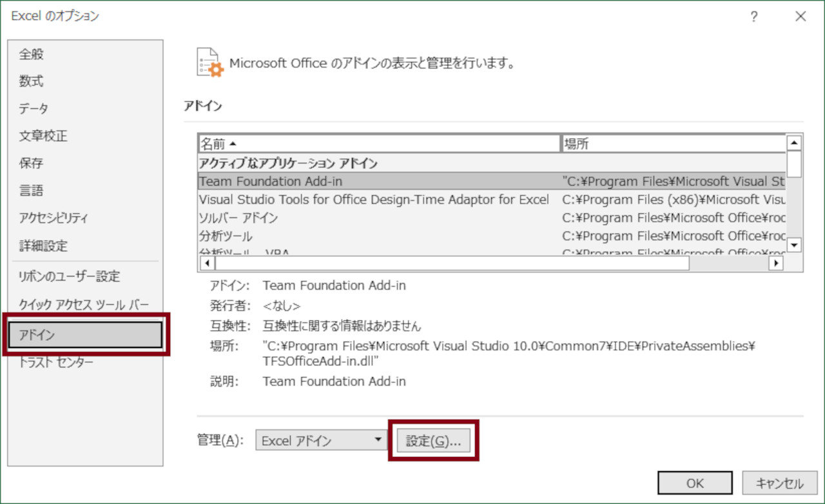The width and height of the screenshot is (825, 504).
Task: Sort by the 場所 column header
Action: click(674, 144)
